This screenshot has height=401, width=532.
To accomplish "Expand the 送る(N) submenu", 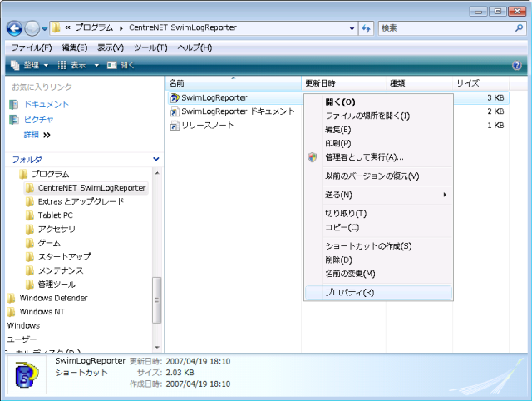I will tap(379, 195).
